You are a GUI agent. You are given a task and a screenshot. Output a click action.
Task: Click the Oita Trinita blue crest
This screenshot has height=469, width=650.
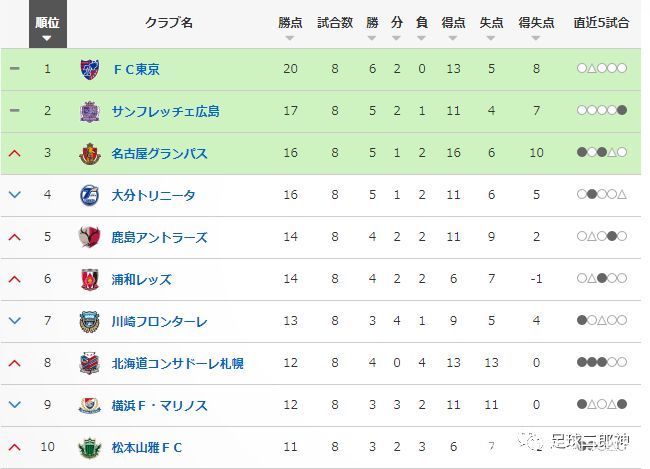[x=90, y=195]
